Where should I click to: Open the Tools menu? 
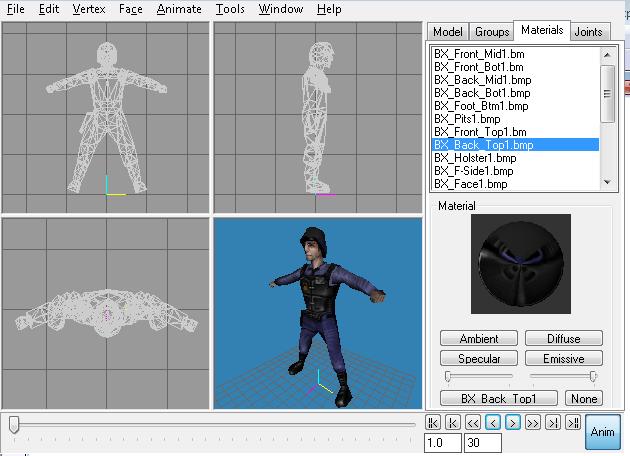point(230,9)
